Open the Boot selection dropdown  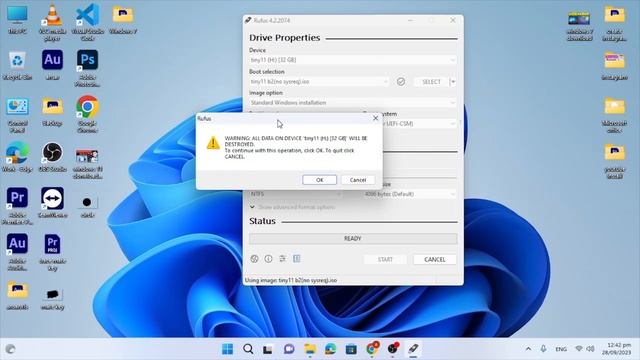point(319,82)
